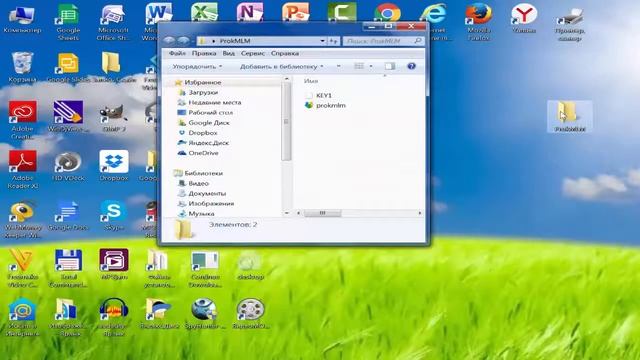Select the Adobe Reader XI icon

22,169
